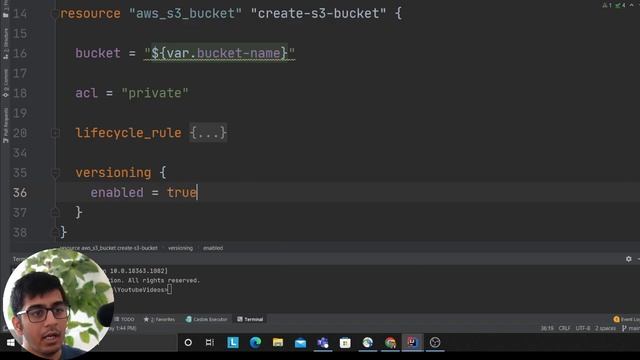
Task: Select the 'versioning' breadcrumb
Action: (x=180, y=248)
